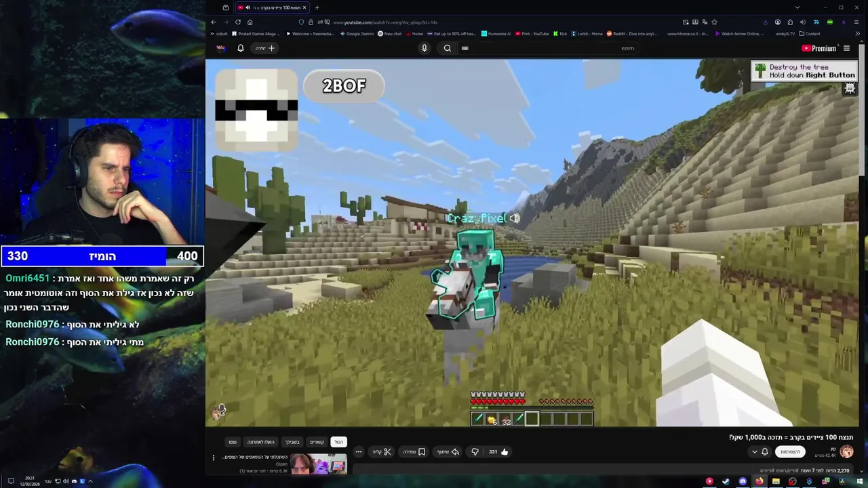Like the video with thumbs up
The width and height of the screenshot is (868, 488).
tap(504, 451)
